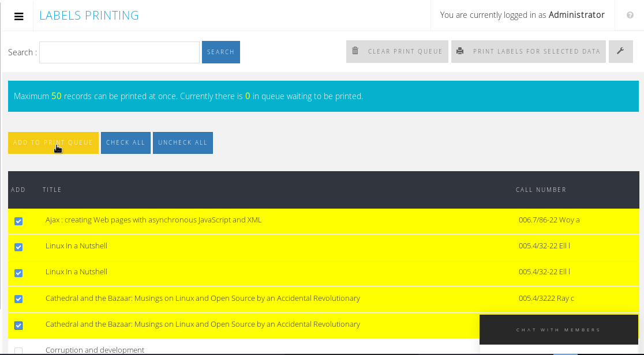Focus the Search text field
This screenshot has height=355, width=644.
click(x=119, y=52)
